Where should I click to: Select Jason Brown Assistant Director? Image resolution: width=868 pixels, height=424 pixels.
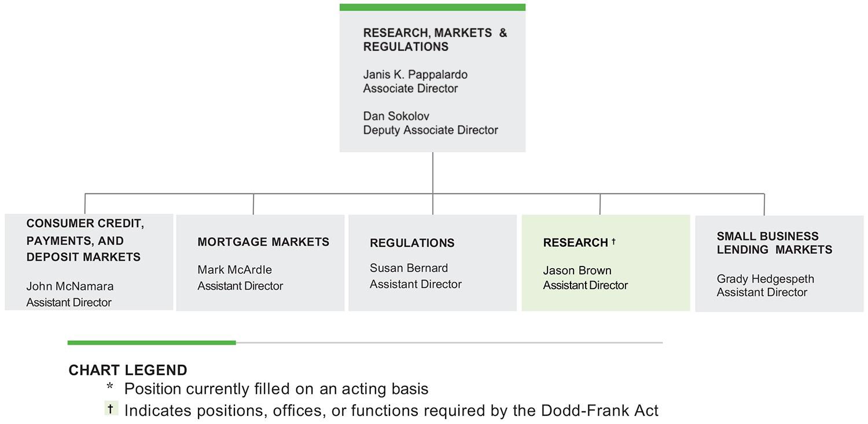click(585, 278)
